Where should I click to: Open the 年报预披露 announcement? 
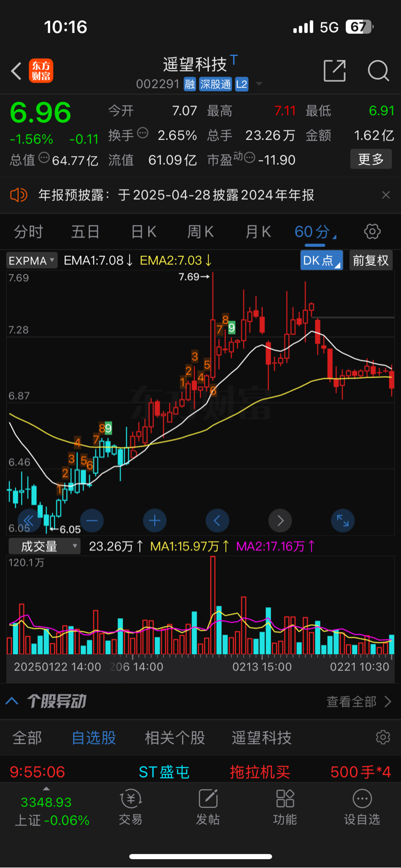click(x=176, y=195)
